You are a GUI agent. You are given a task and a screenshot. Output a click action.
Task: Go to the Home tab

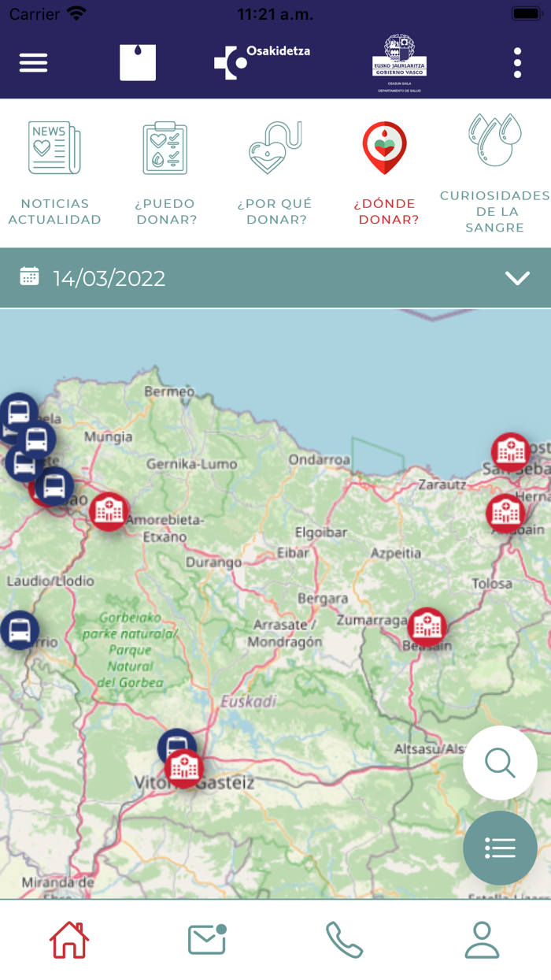69,939
